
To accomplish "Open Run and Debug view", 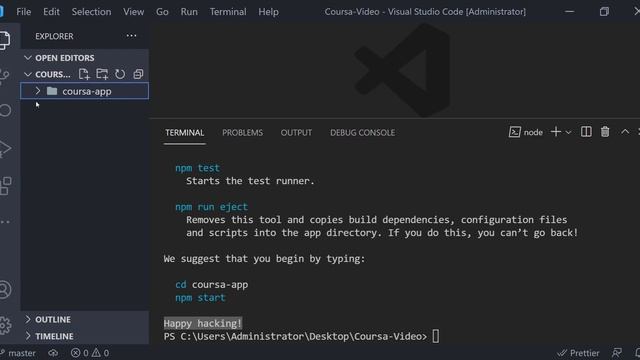I will [x=5, y=149].
